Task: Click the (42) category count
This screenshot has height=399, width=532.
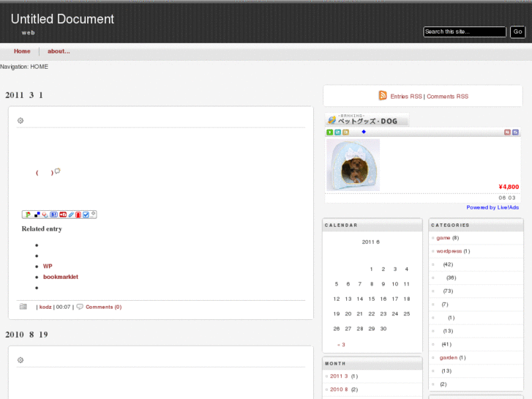Action: pyautogui.click(x=448, y=264)
